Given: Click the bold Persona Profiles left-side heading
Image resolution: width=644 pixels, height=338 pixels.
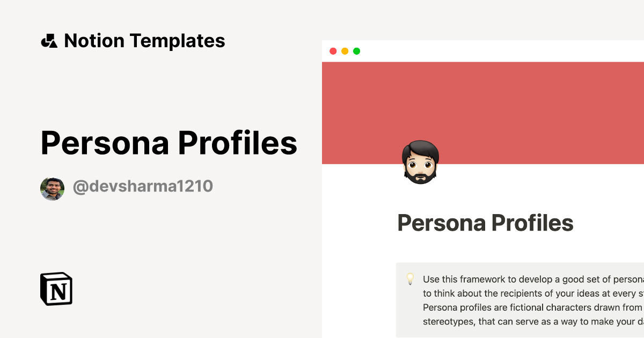Looking at the screenshot, I should point(169,143).
